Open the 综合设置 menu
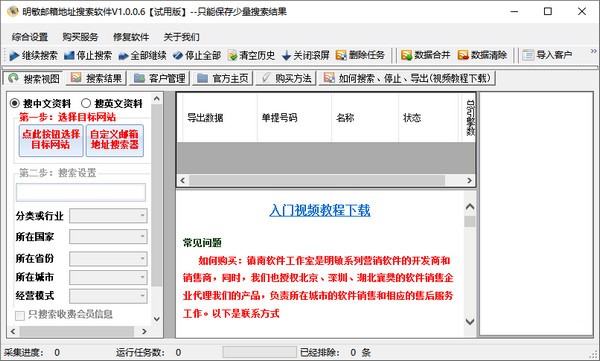Image resolution: width=600 pixels, height=361 pixels. (30, 37)
